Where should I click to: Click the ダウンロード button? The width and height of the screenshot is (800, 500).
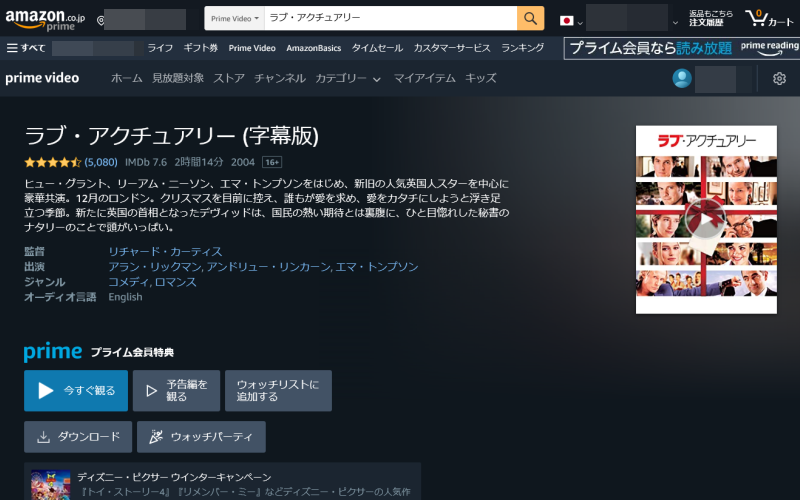78,437
